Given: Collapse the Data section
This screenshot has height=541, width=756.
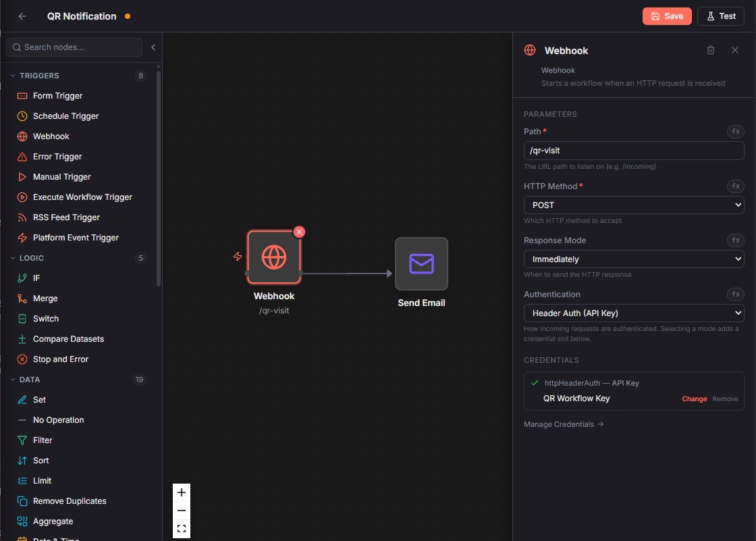Looking at the screenshot, I should pos(13,380).
